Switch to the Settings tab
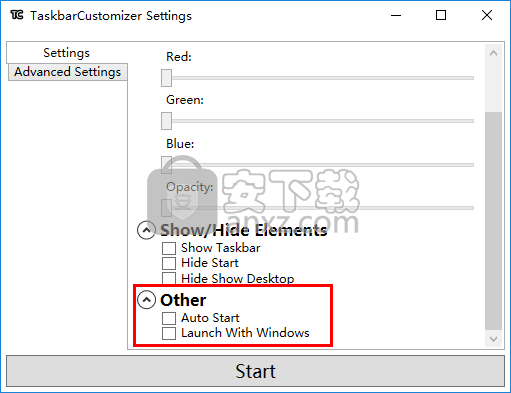Image resolution: width=511 pixels, height=393 pixels. pyautogui.click(x=67, y=53)
